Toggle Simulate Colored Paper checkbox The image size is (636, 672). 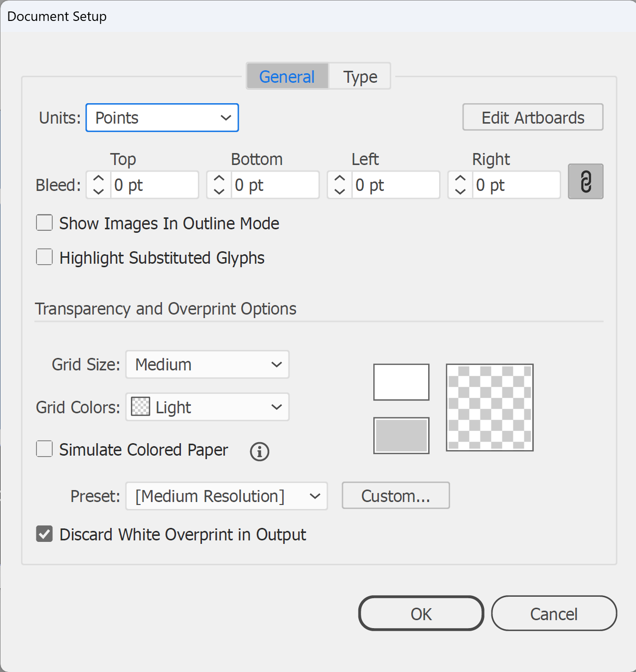44,449
